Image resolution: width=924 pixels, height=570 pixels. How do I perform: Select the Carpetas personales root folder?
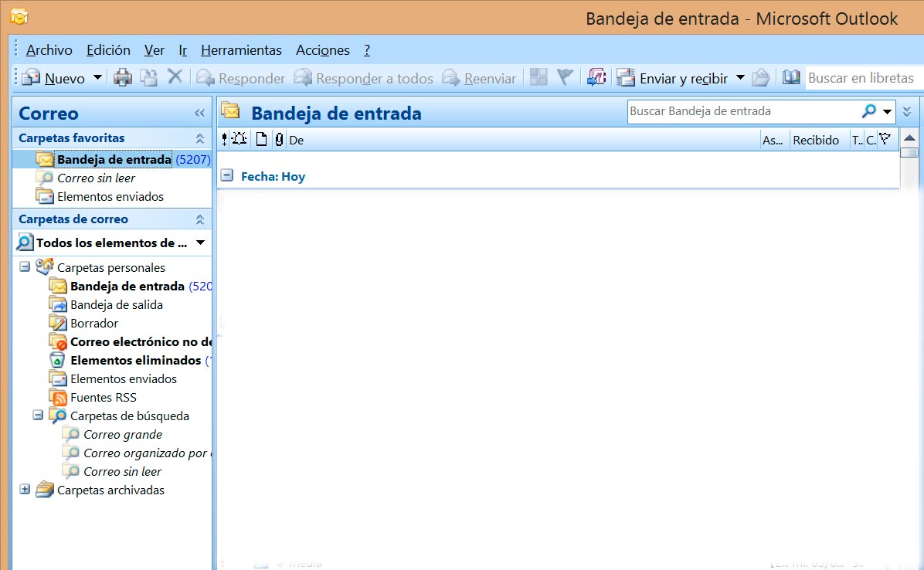[x=110, y=267]
